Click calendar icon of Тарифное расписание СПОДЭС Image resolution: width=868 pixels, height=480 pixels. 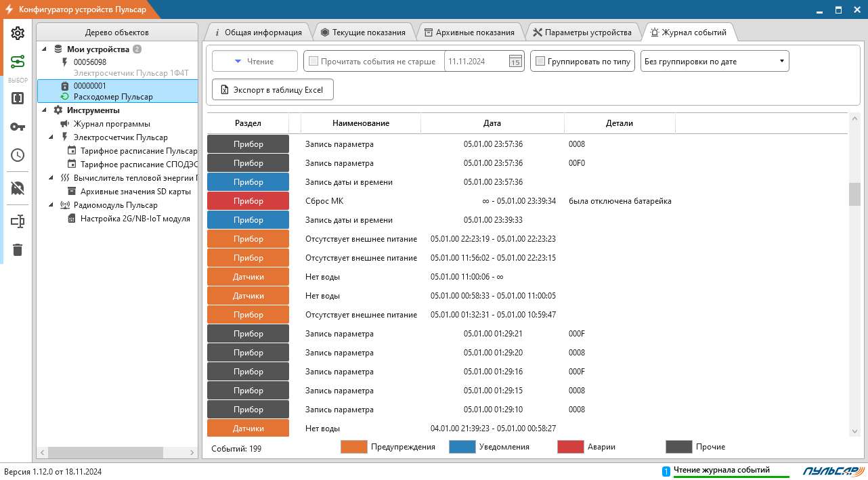point(72,165)
